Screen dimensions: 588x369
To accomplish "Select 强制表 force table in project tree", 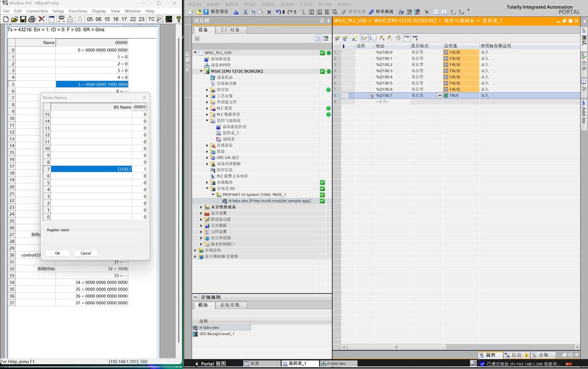I will (228, 139).
